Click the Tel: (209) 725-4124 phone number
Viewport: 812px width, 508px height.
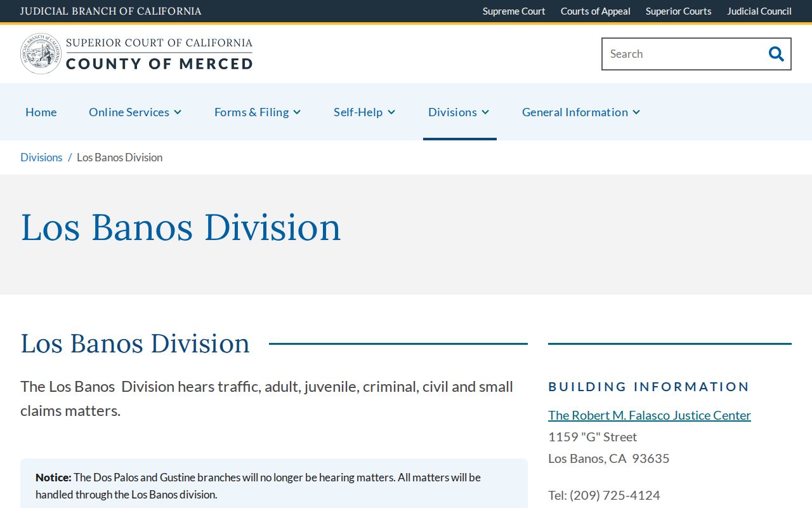click(x=604, y=495)
